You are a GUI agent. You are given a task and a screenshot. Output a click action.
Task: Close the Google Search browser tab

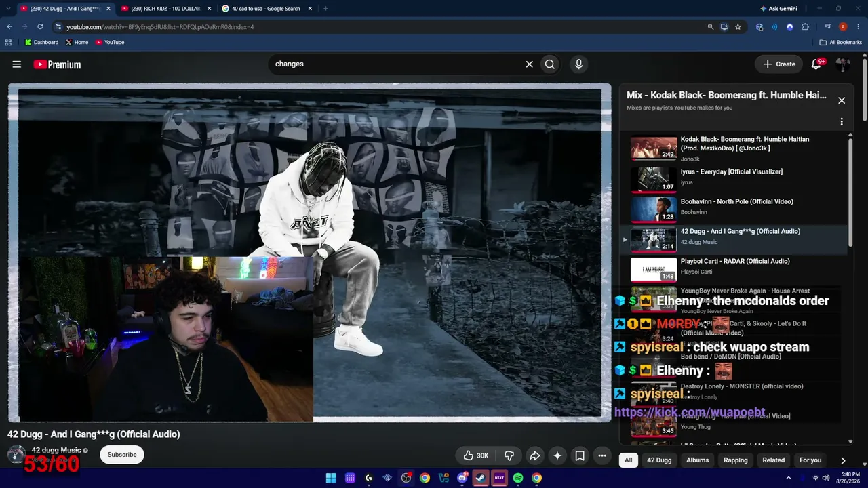point(310,9)
